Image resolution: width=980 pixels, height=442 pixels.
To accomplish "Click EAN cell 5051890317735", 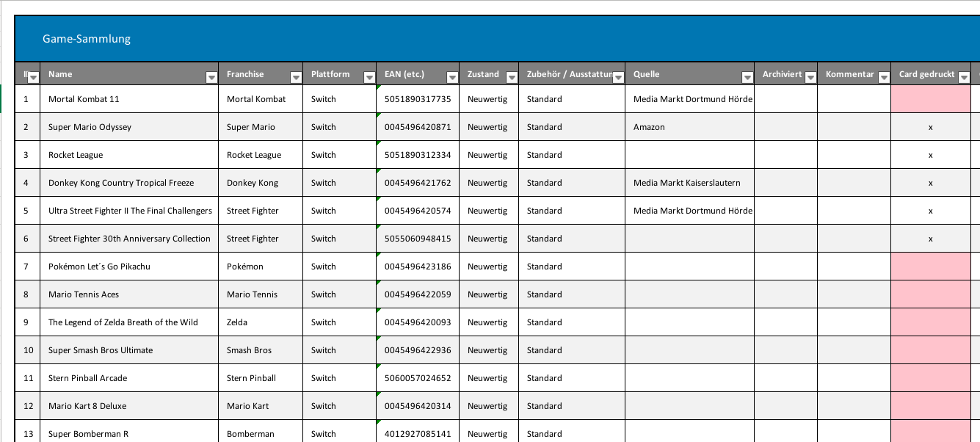I will click(418, 99).
